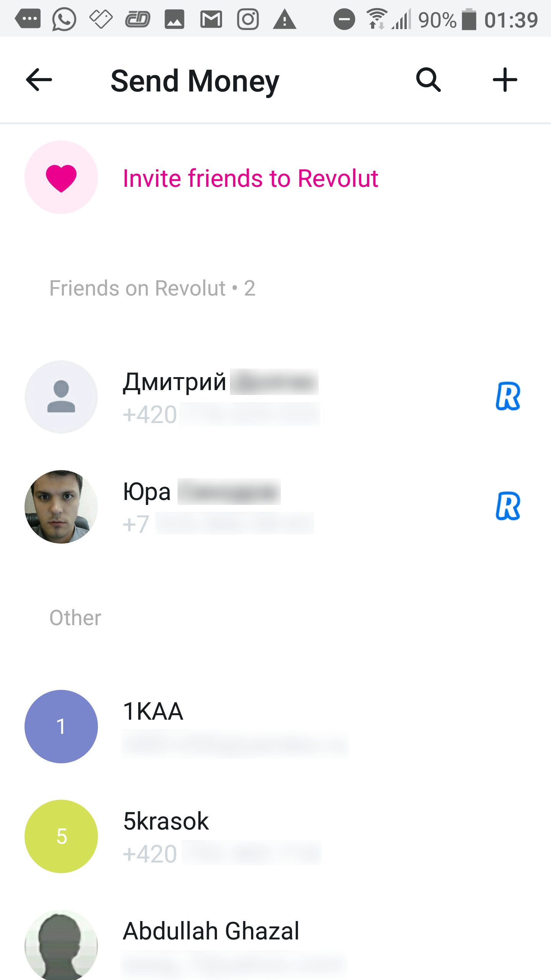
Task: Open WhatsApp notification in status bar
Action: click(64, 19)
